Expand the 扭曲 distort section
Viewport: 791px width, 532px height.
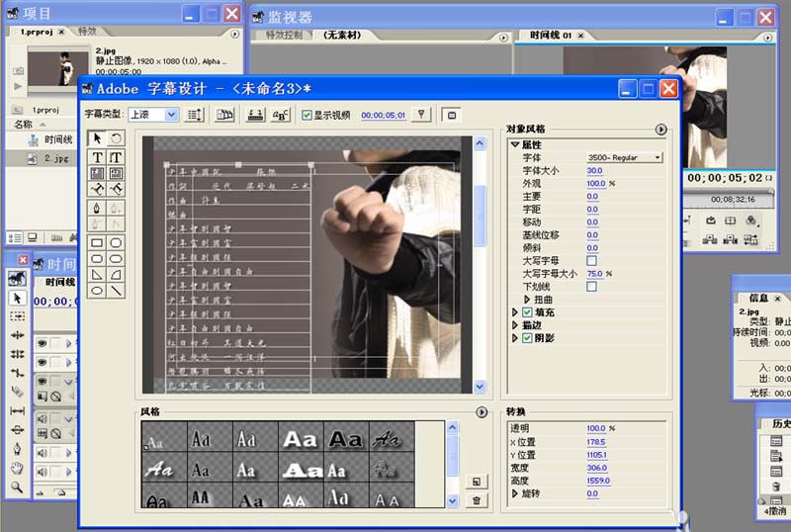(x=527, y=300)
